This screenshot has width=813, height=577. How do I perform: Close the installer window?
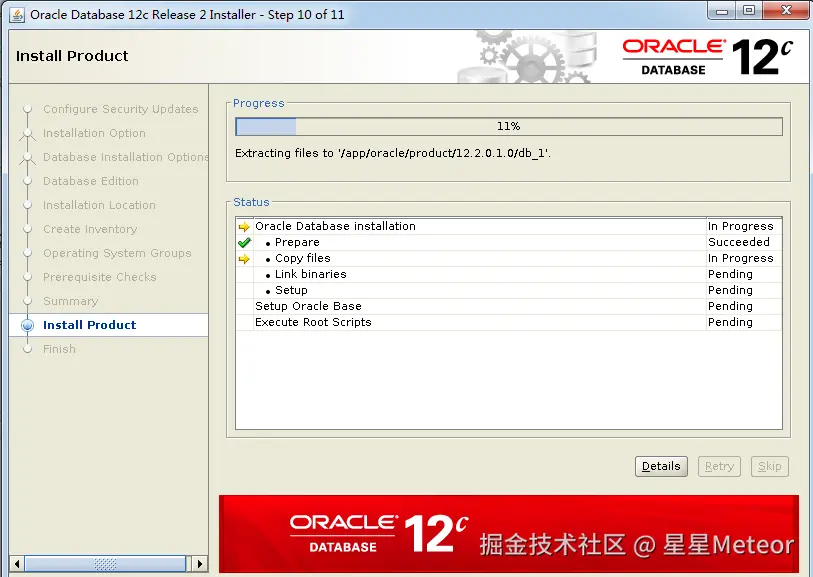pyautogui.click(x=786, y=11)
